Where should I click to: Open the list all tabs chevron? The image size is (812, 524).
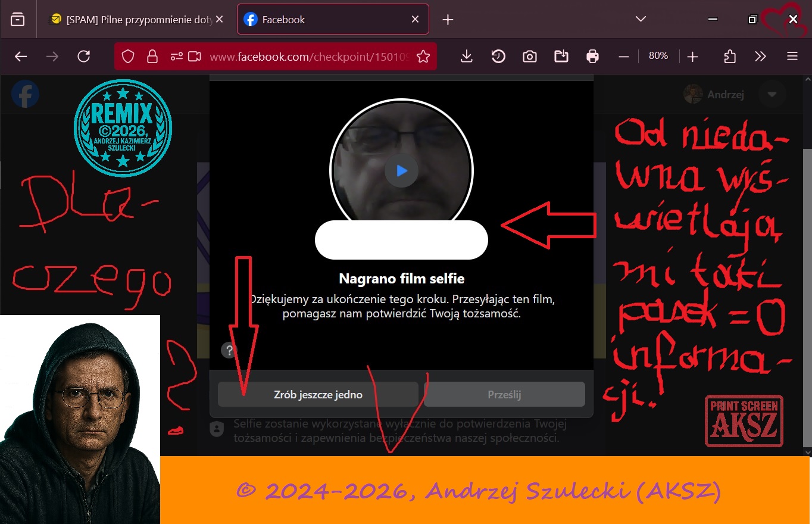(641, 19)
